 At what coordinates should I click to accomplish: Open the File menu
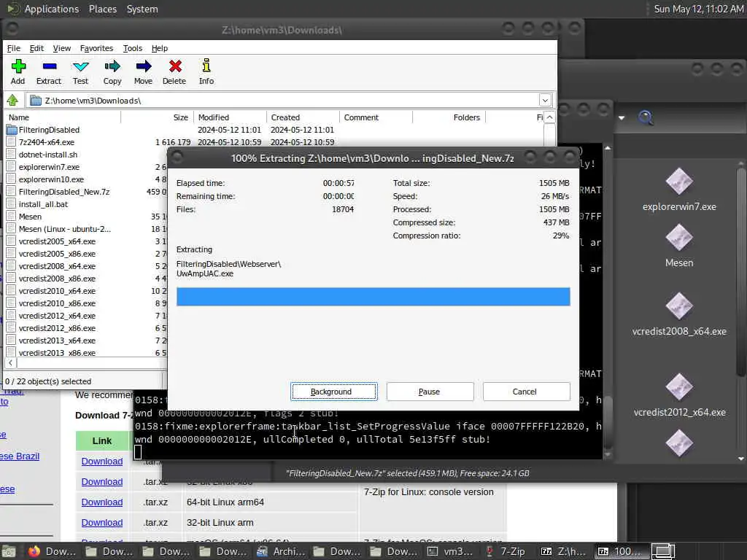13,48
